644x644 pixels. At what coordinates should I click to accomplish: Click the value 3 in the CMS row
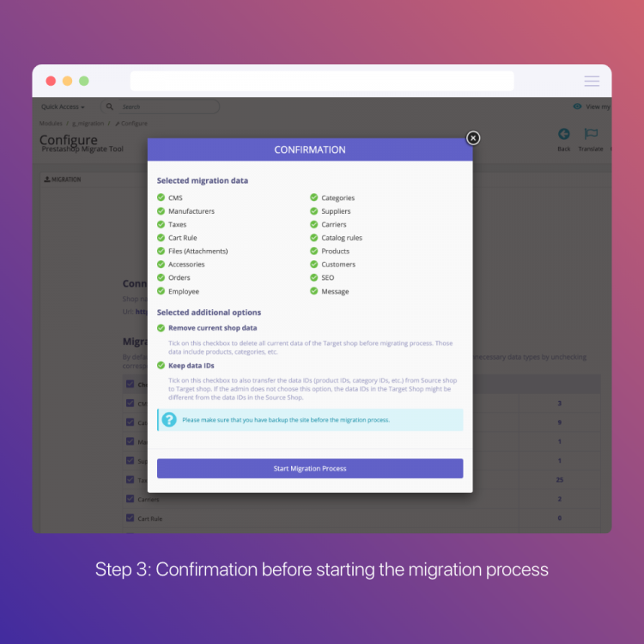559,404
